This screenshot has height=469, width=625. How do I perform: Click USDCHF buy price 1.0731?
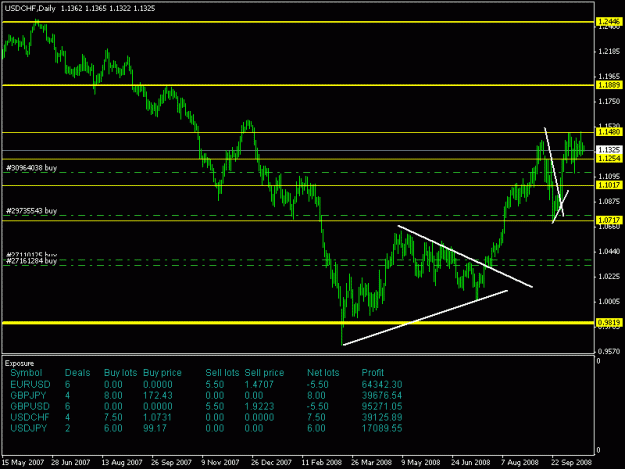(157, 417)
